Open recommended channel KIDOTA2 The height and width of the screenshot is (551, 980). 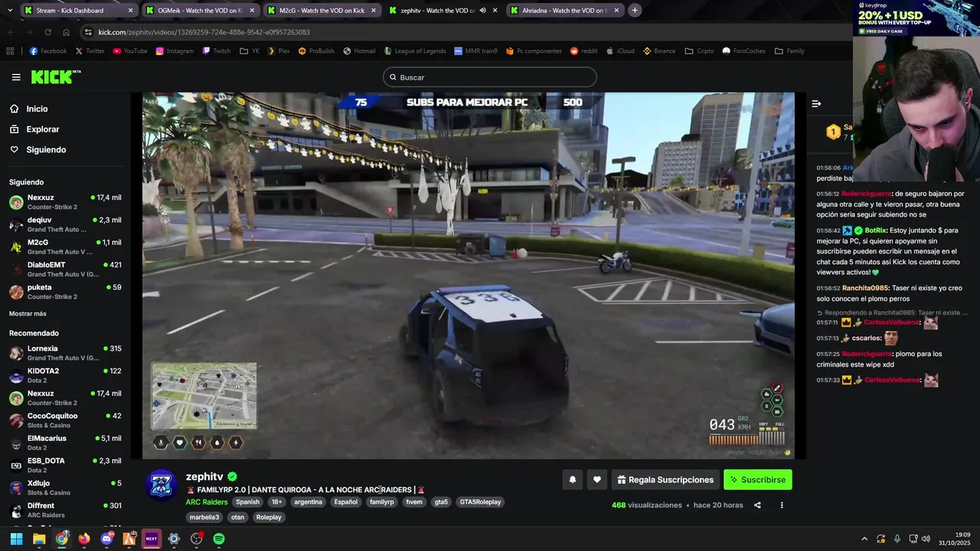click(65, 375)
